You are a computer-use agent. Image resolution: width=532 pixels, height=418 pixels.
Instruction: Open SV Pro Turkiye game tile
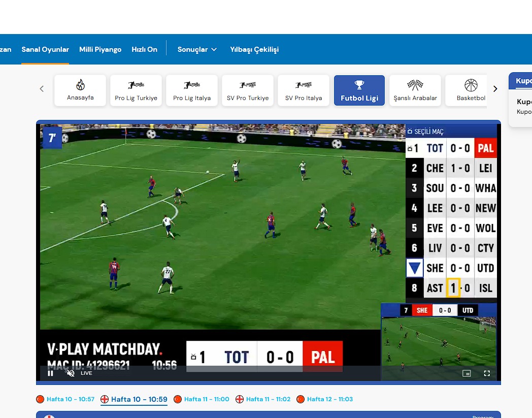[248, 90]
